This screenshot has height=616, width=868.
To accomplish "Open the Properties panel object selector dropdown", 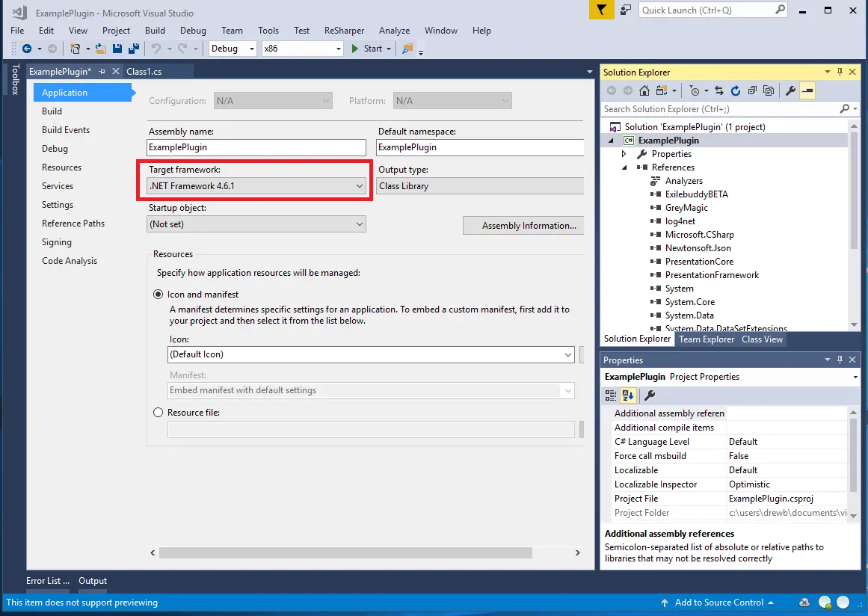I will [855, 377].
